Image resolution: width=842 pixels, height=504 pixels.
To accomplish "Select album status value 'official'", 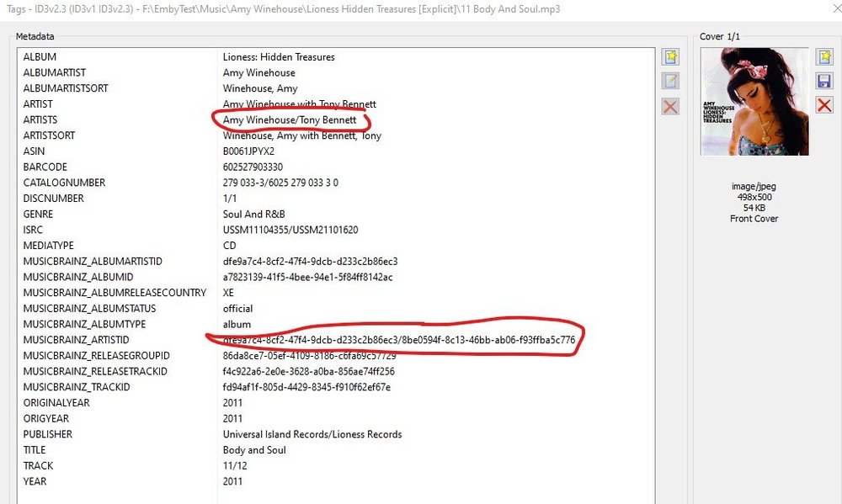I will pyautogui.click(x=238, y=309).
